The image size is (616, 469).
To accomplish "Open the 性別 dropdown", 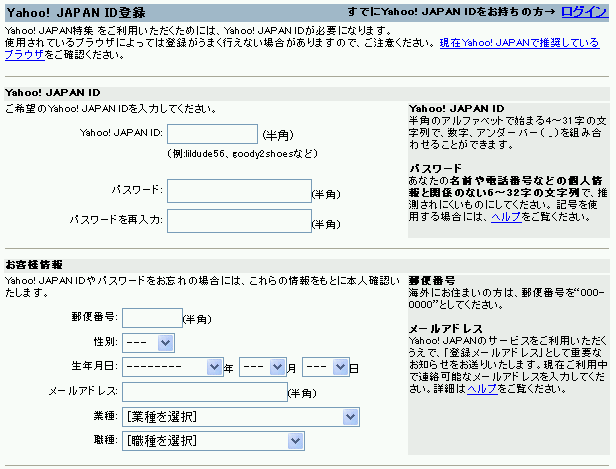I will pos(148,343).
